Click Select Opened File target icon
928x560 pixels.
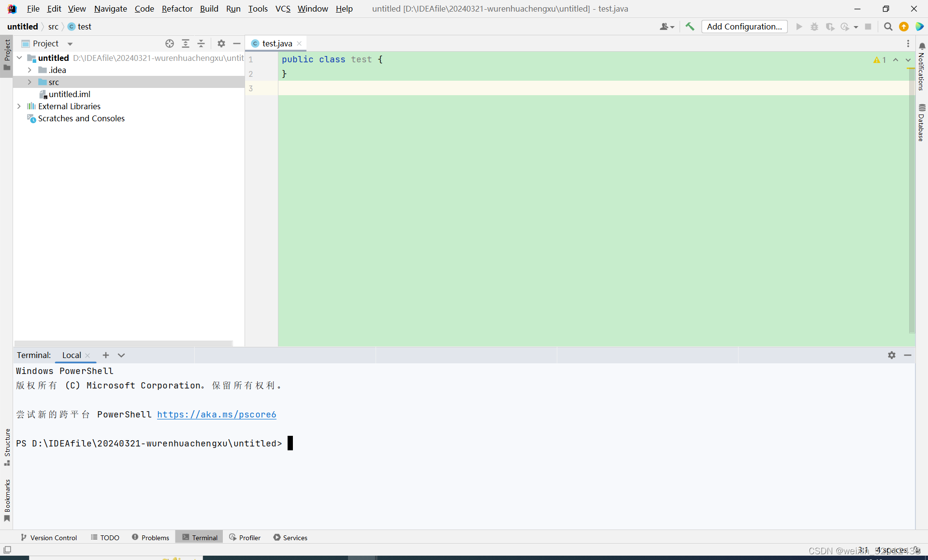pyautogui.click(x=170, y=43)
